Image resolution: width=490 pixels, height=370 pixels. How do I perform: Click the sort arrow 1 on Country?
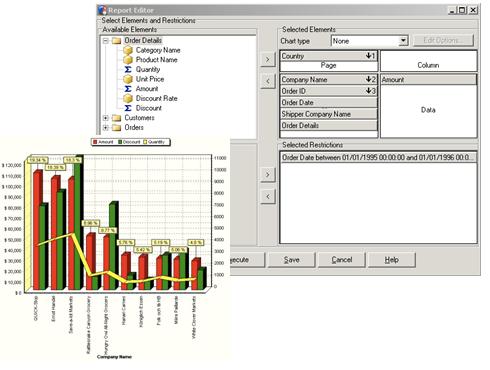coord(370,56)
